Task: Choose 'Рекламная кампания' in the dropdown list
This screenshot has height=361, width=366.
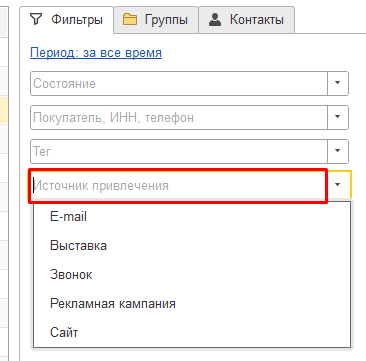Action: click(192, 303)
